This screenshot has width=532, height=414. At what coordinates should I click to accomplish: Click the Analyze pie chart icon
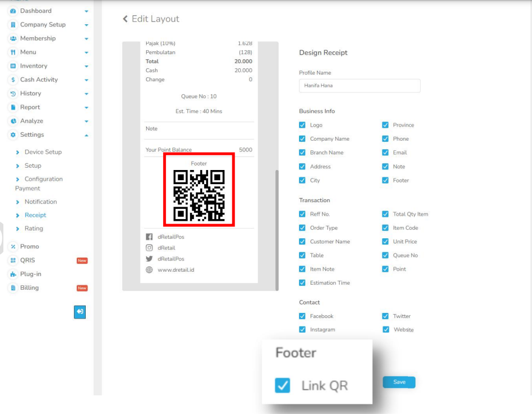point(13,121)
